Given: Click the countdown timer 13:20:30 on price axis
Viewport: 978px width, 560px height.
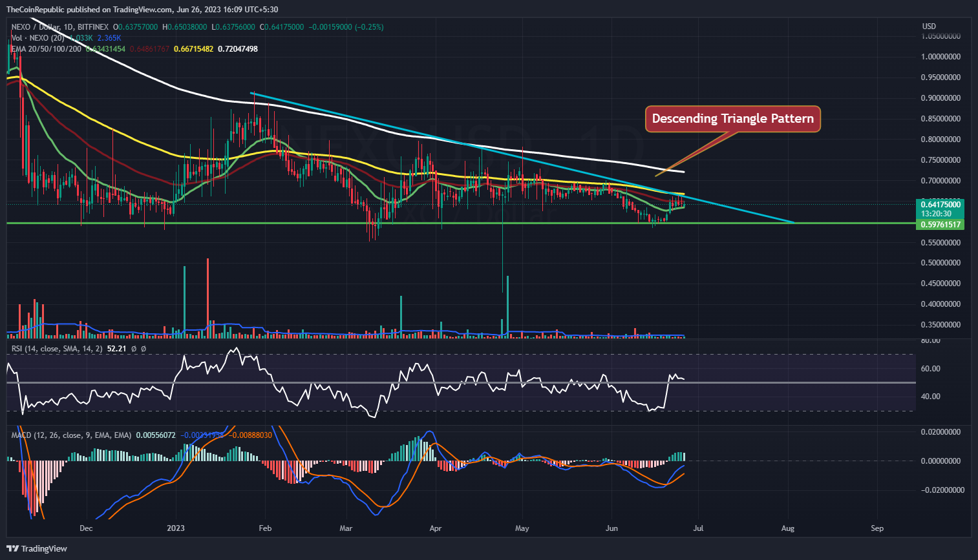Looking at the screenshot, I should tap(936, 213).
